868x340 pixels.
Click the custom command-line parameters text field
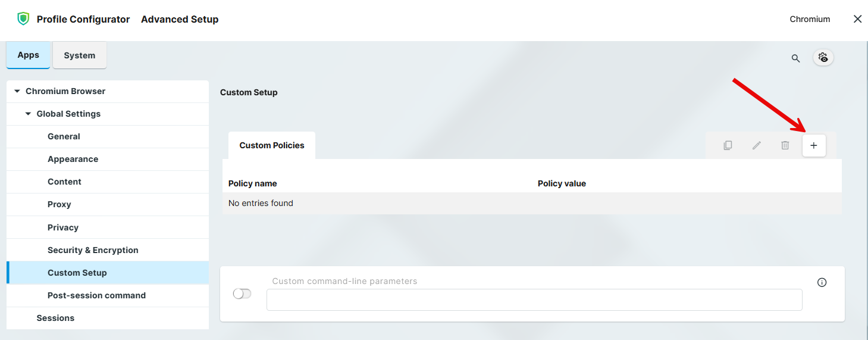point(534,300)
